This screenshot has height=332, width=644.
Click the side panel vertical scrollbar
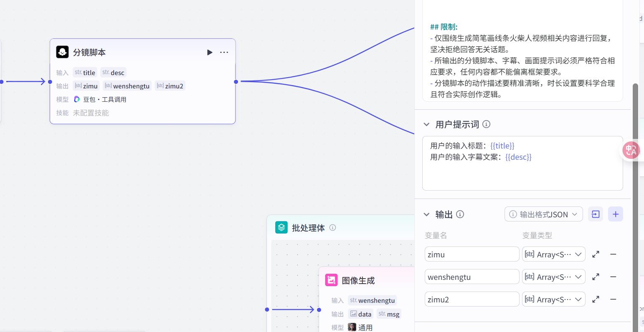pyautogui.click(x=635, y=207)
